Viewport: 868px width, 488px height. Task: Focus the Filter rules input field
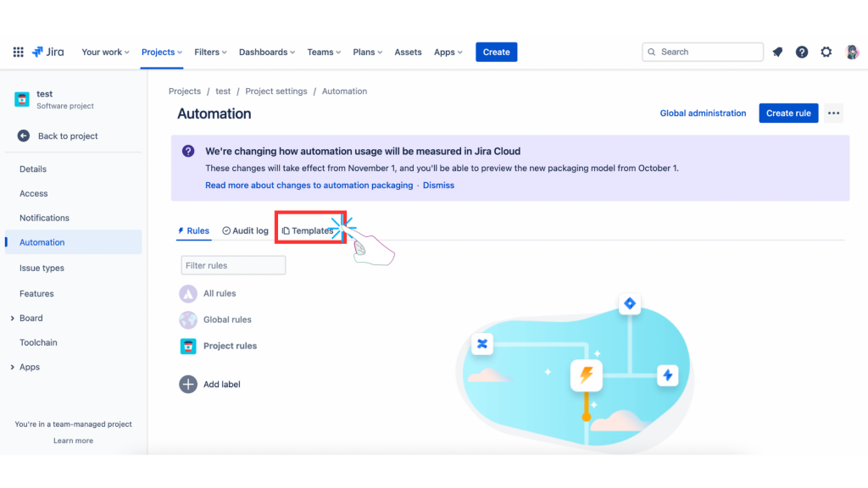tap(233, 265)
